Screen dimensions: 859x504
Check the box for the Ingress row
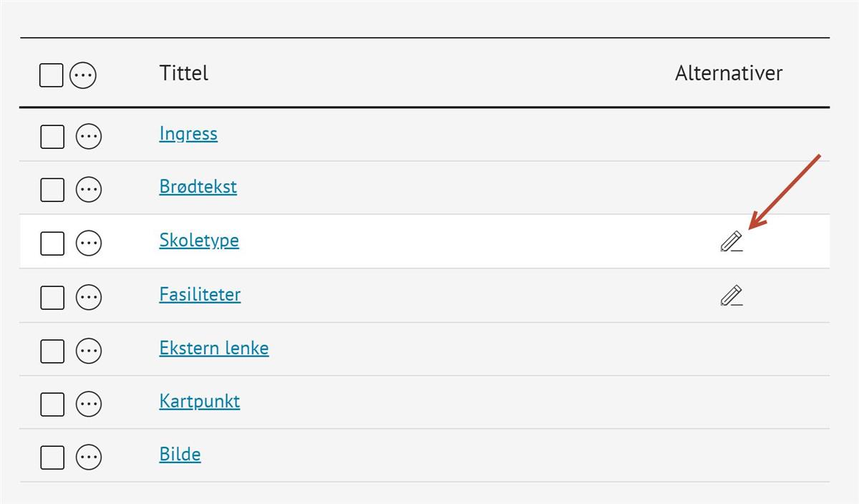point(52,135)
